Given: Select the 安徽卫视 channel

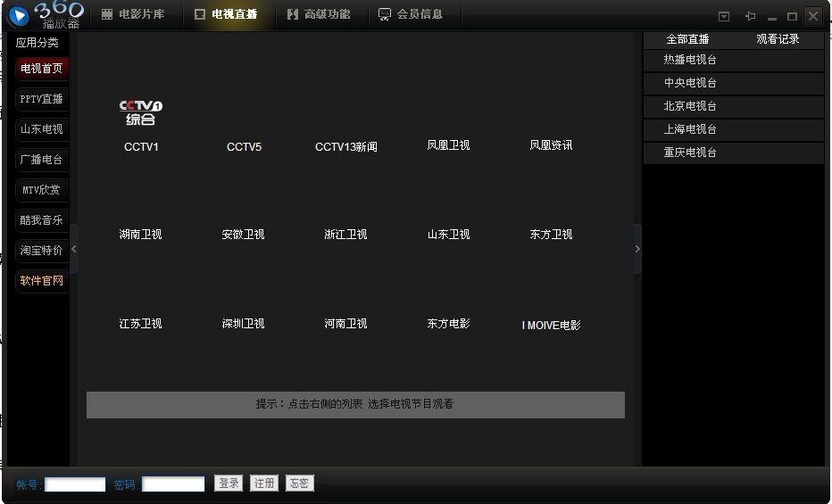Looking at the screenshot, I should (243, 235).
